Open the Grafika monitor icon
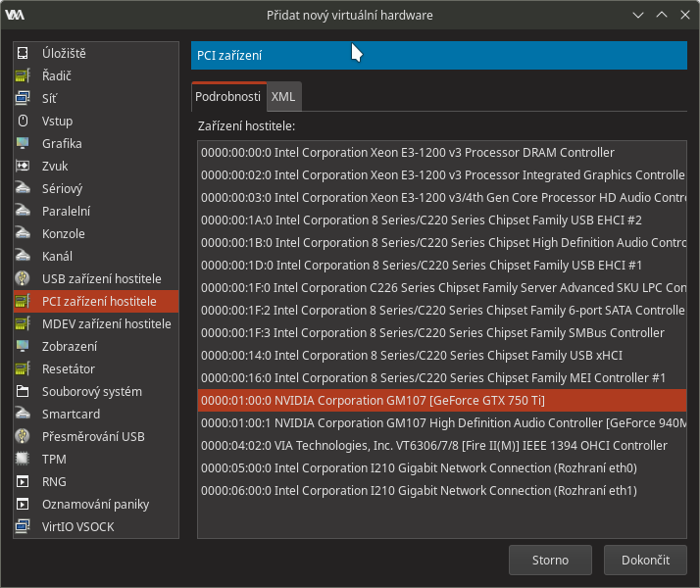 [23, 144]
